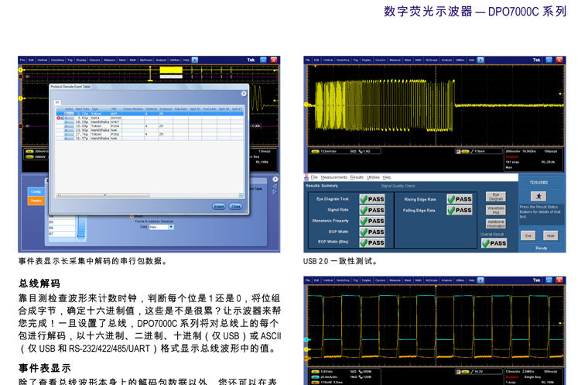The width and height of the screenshot is (588, 385).
Task: Select the highlighted first Token row in the event table
Action: (x=150, y=113)
